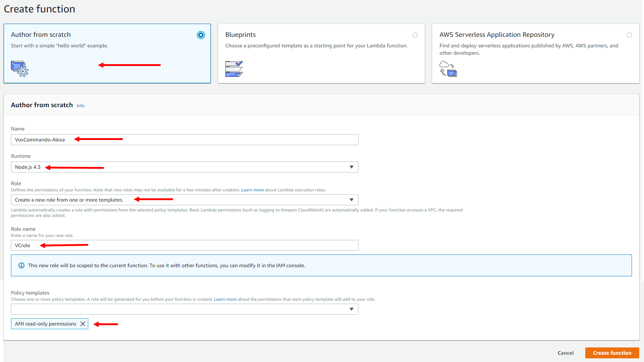
Task: Select the Author from scratch radio button
Action: (x=201, y=35)
